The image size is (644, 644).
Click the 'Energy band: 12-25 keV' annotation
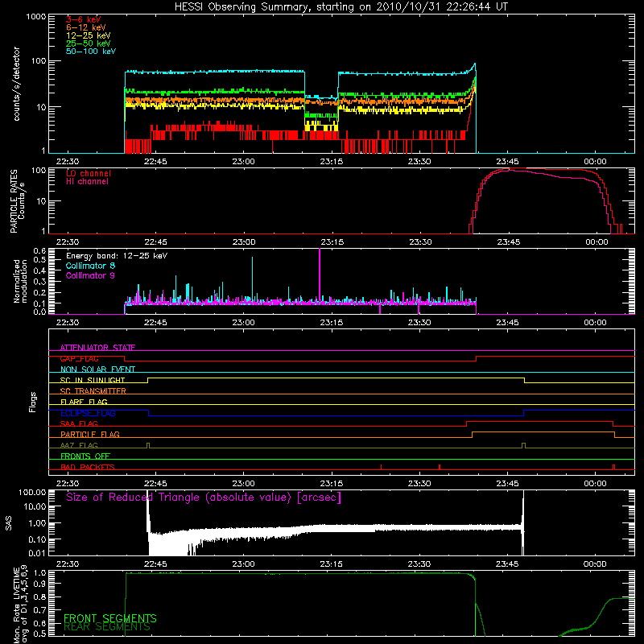(x=117, y=256)
